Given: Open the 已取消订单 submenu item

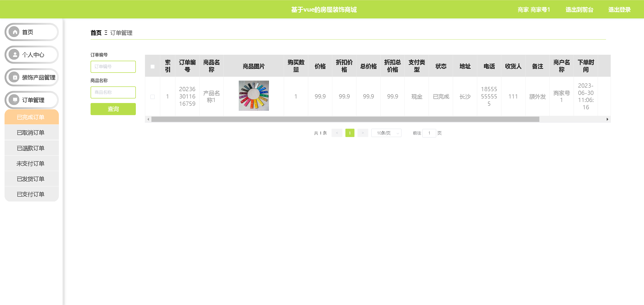Looking at the screenshot, I should tap(31, 133).
